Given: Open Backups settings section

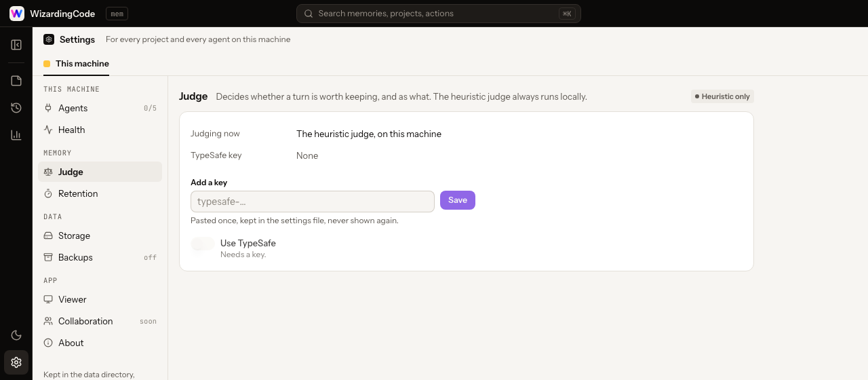Looking at the screenshot, I should pyautogui.click(x=100, y=257).
